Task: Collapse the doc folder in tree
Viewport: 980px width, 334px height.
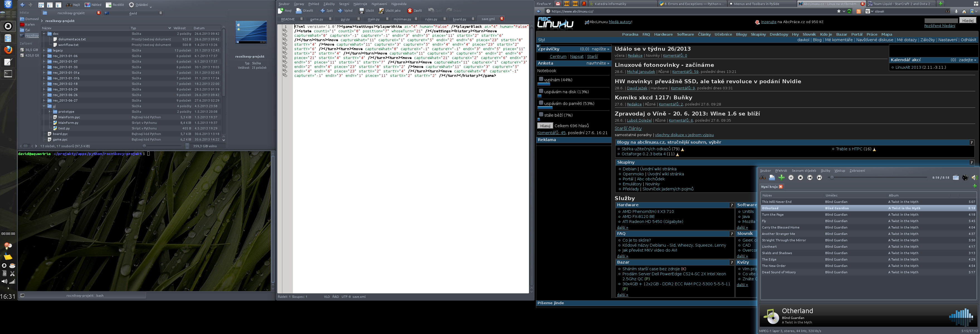Action: 44,33
